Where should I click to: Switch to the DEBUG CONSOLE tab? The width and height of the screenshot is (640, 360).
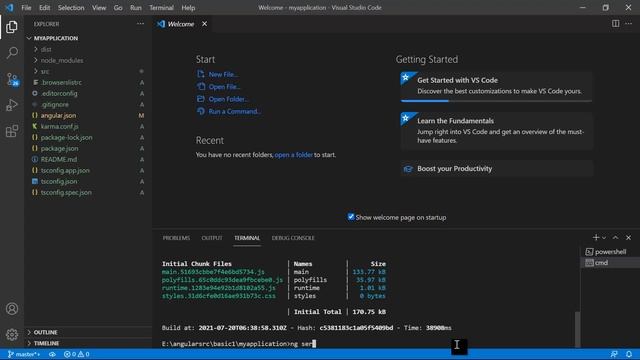[293, 238]
